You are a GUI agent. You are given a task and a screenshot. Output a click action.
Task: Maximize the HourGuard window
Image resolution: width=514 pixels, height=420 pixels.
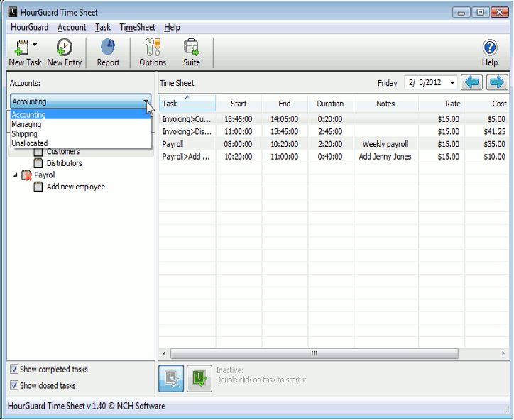pos(480,13)
